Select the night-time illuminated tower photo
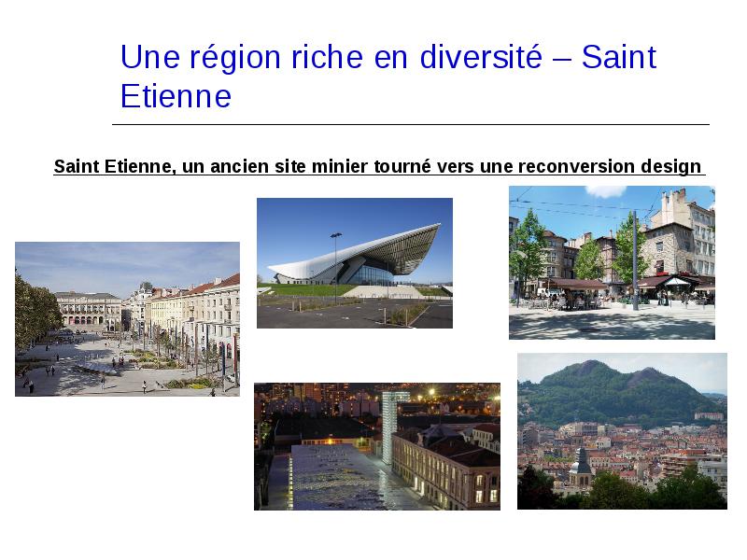This screenshot has width=747, height=560. click(377, 447)
